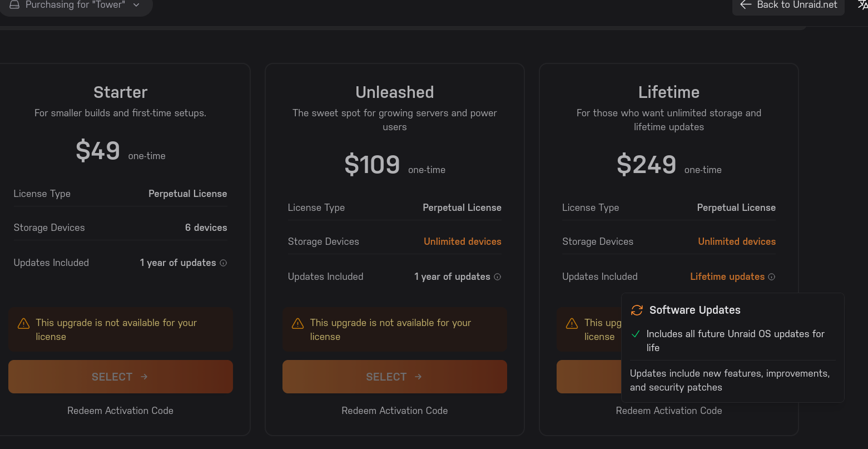
Task: Click the arrow icon in Unleashed's SELECT button
Action: [x=418, y=377]
